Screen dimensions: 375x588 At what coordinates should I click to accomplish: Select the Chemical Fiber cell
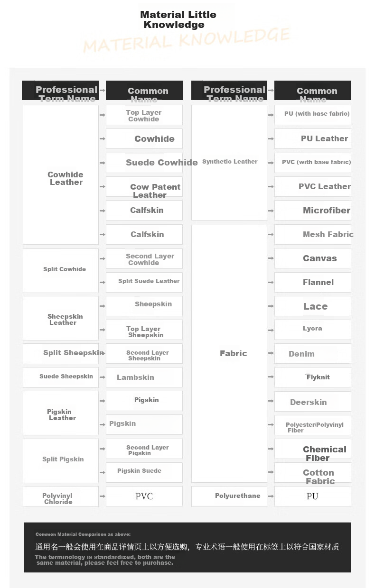313,449
